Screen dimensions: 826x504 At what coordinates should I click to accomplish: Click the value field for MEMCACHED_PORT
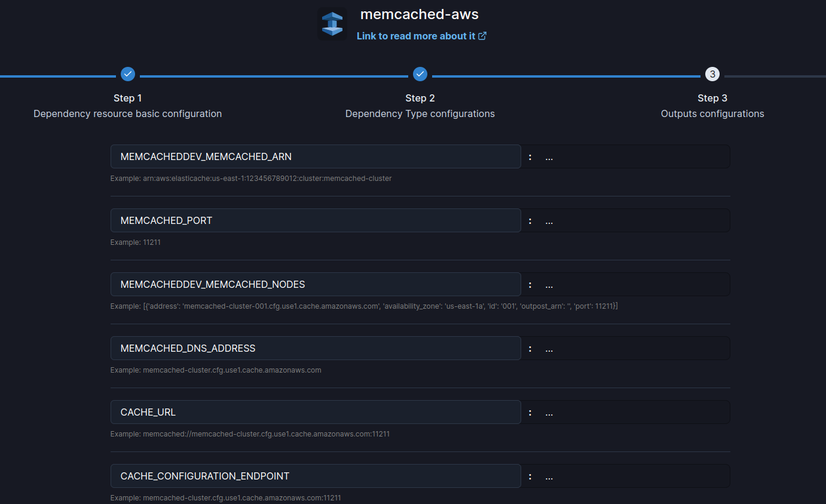(625, 220)
